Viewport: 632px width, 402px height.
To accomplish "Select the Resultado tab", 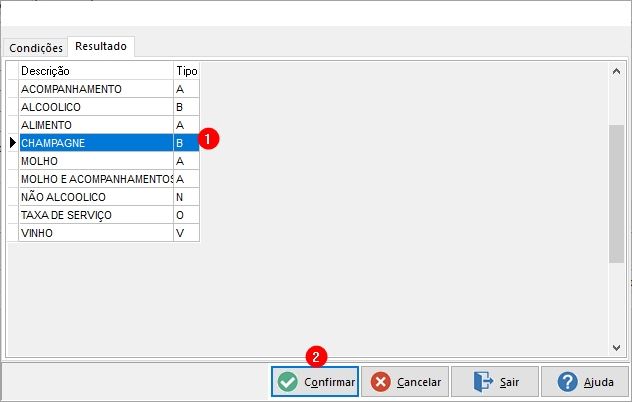I will (x=101, y=46).
